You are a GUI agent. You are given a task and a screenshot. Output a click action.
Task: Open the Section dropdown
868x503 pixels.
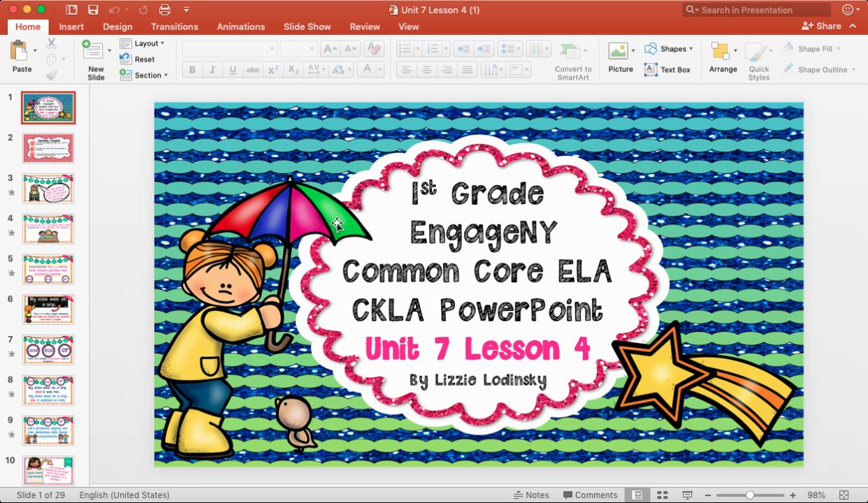[x=144, y=75]
